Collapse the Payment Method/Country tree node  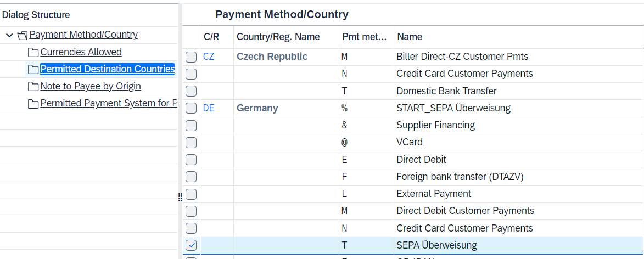click(x=9, y=35)
